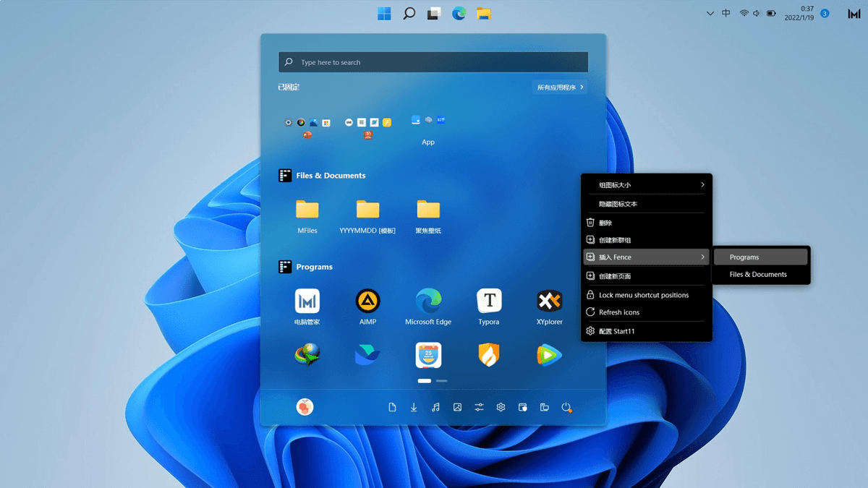The width and height of the screenshot is (868, 488).
Task: Choose Files & Documents in the Fence submenu
Action: (761, 275)
